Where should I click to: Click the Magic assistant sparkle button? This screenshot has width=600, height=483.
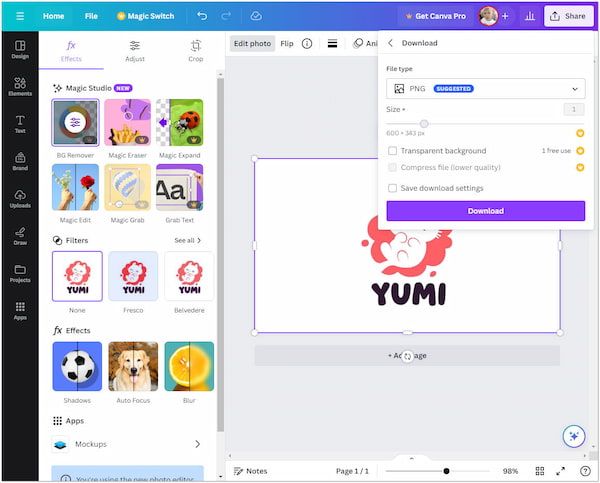coord(573,437)
